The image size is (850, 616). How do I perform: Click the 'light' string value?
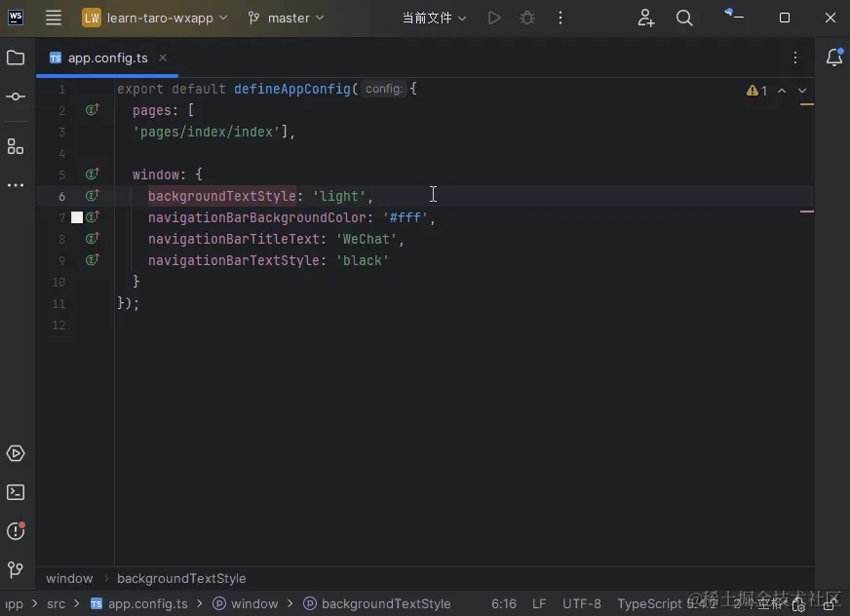tap(339, 196)
